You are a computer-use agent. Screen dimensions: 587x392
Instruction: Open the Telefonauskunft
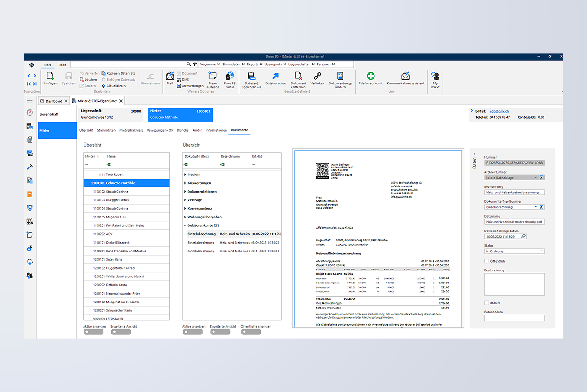tap(370, 78)
